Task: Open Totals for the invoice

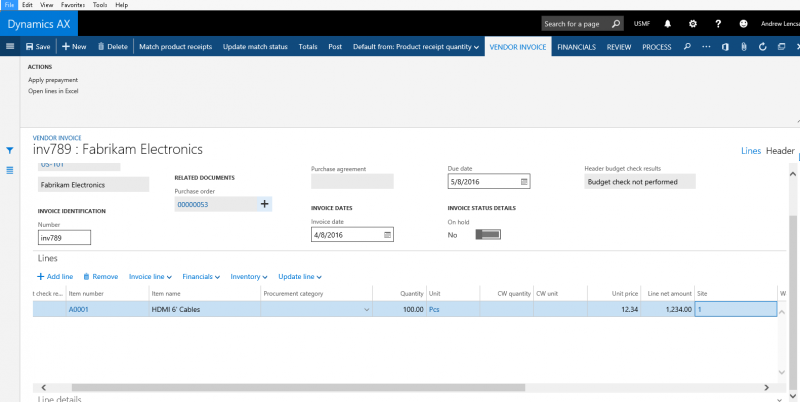Action: click(x=308, y=46)
